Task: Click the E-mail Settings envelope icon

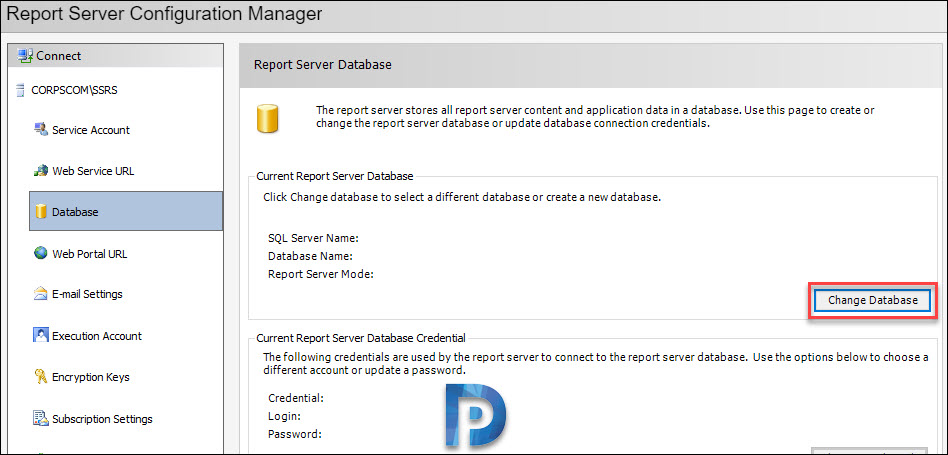Action: (x=41, y=294)
